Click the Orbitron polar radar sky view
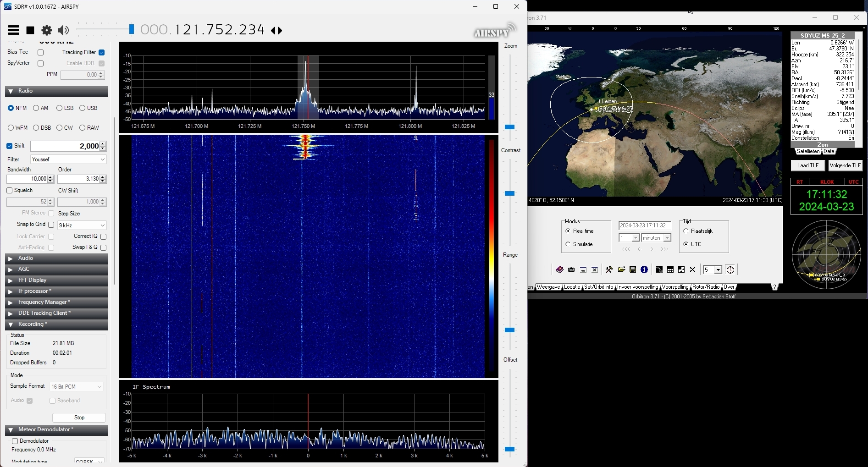Screen dimensions: 868x467 click(827, 255)
